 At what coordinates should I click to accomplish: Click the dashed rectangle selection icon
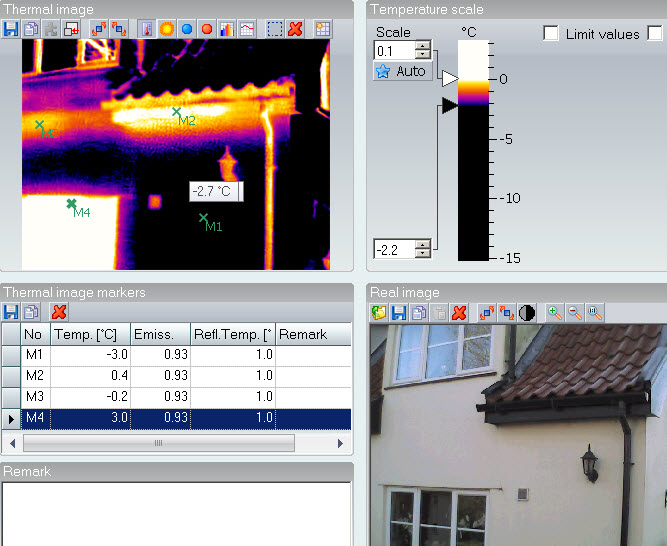pos(275,29)
